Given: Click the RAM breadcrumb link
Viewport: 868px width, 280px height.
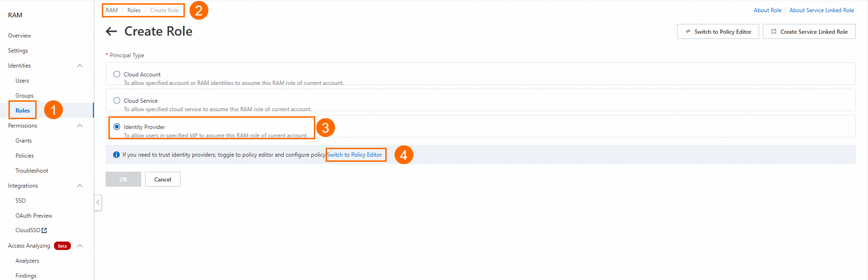Looking at the screenshot, I should pyautogui.click(x=112, y=10).
